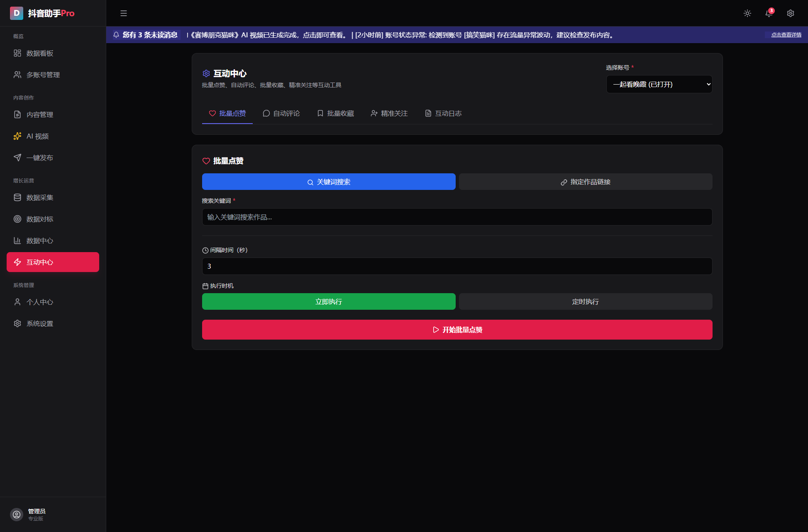
Task: Open 一键发布 paper plane item
Action: tap(39, 158)
